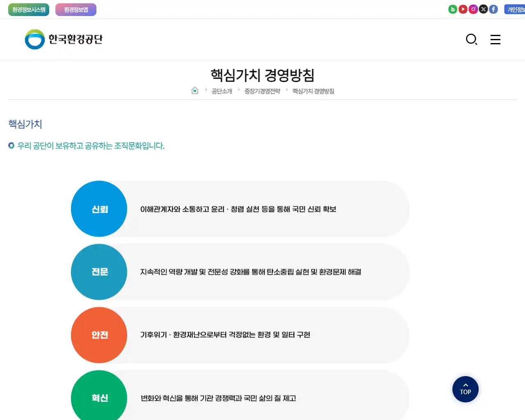Click the 한국환경공단 logo
The height and width of the screenshot is (420, 525).
tap(64, 39)
